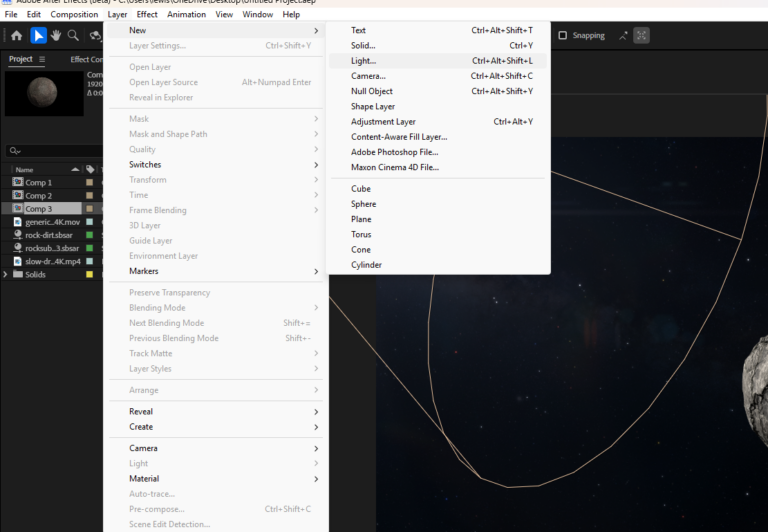Add a new Cube 3D primitive
This screenshot has width=768, height=532.
pyautogui.click(x=438, y=189)
